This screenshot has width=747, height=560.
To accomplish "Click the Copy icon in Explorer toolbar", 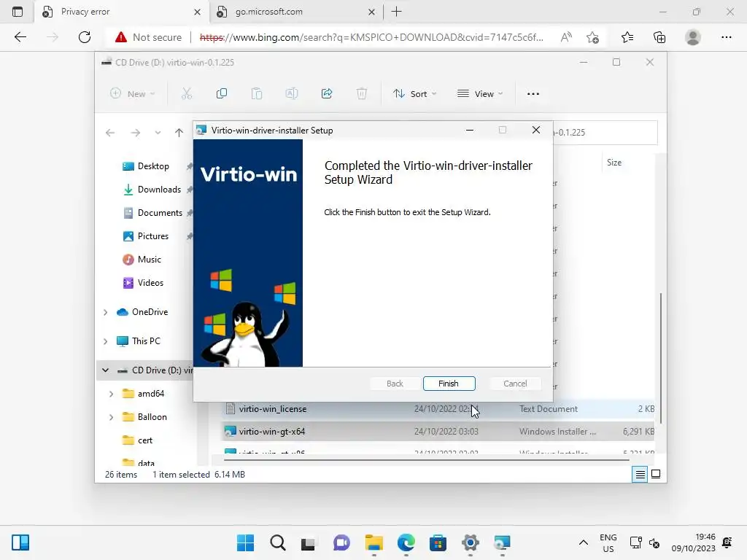I will click(222, 94).
